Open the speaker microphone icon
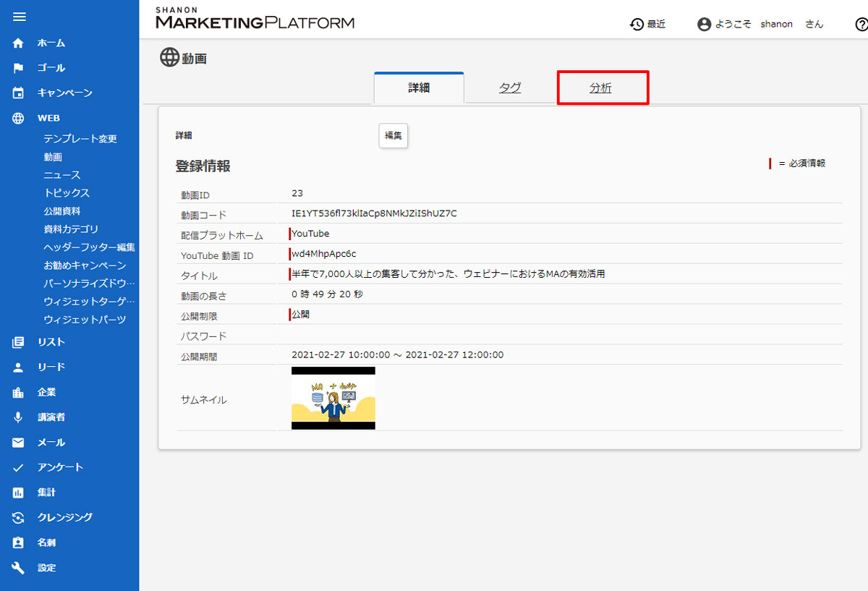 click(x=19, y=417)
